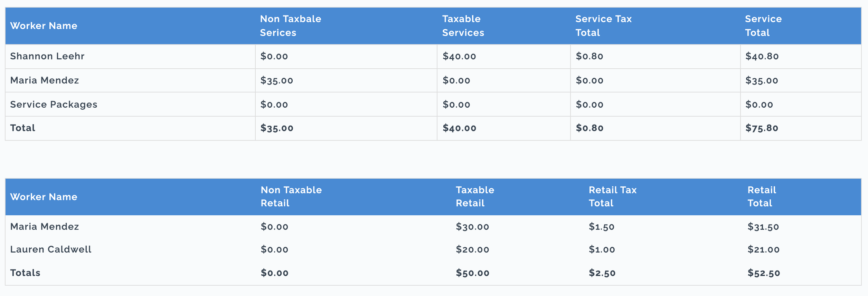Select Lauren Caldwell's $20.00 taxable retail
Image resolution: width=868 pixels, height=296 pixels.
pyautogui.click(x=472, y=249)
